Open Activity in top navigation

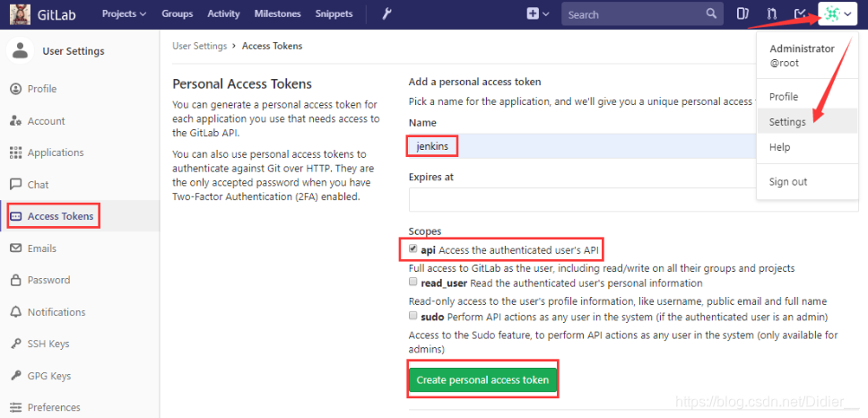223,13
